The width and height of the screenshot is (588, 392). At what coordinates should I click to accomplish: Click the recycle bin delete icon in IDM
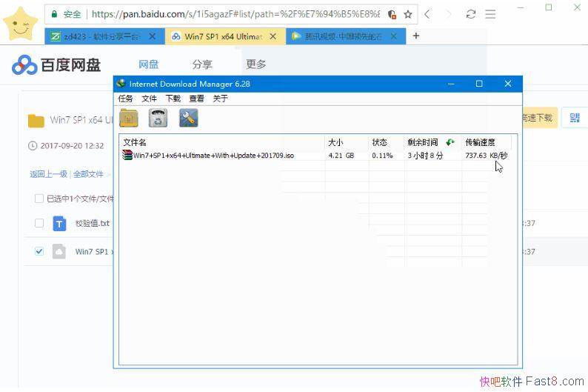tap(158, 118)
